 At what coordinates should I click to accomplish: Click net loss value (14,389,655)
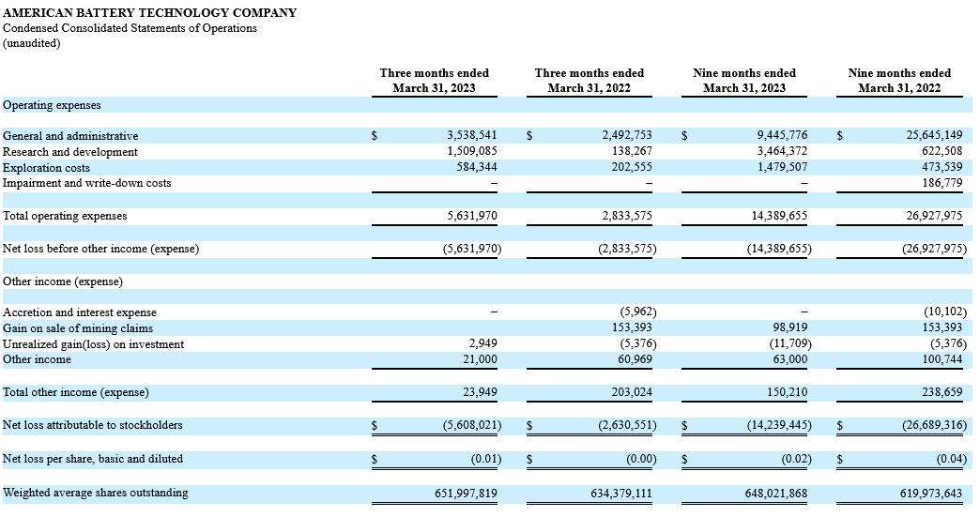(x=779, y=249)
